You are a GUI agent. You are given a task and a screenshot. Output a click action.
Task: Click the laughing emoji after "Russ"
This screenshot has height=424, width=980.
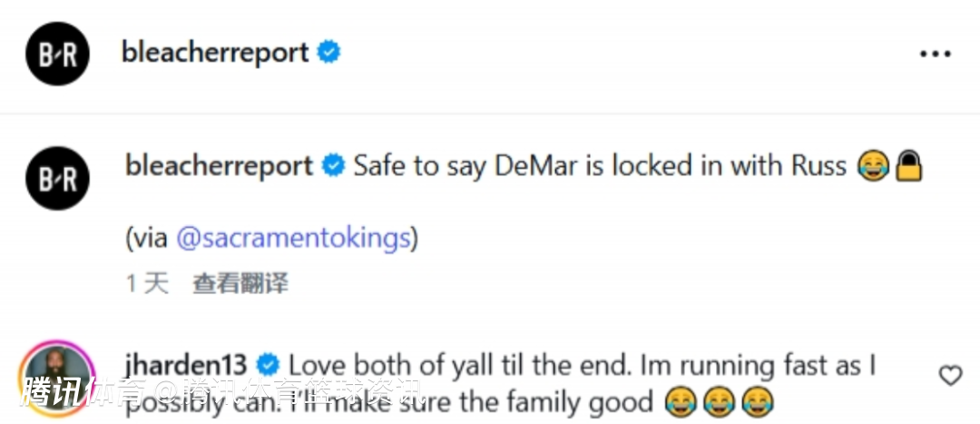873,166
